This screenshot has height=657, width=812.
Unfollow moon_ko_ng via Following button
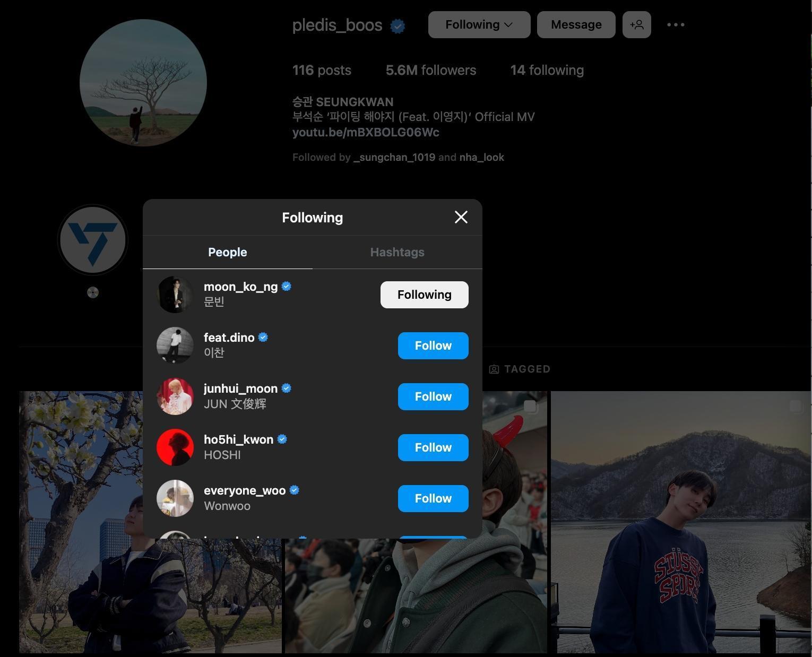click(x=424, y=295)
